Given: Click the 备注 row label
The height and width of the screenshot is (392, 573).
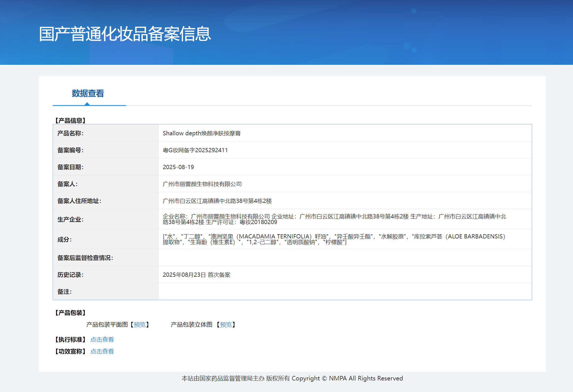Looking at the screenshot, I should [x=64, y=292].
